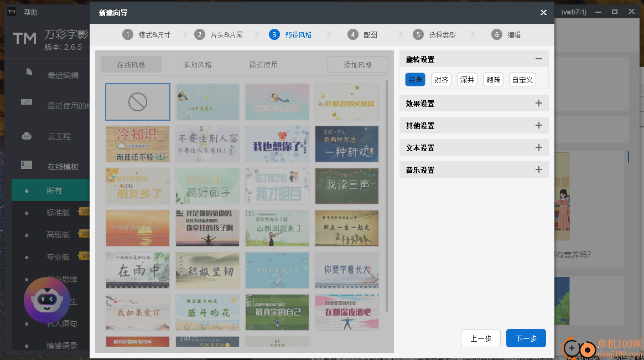Select the empty 'no style' thumbnail
The image size is (644, 360).
tap(138, 102)
